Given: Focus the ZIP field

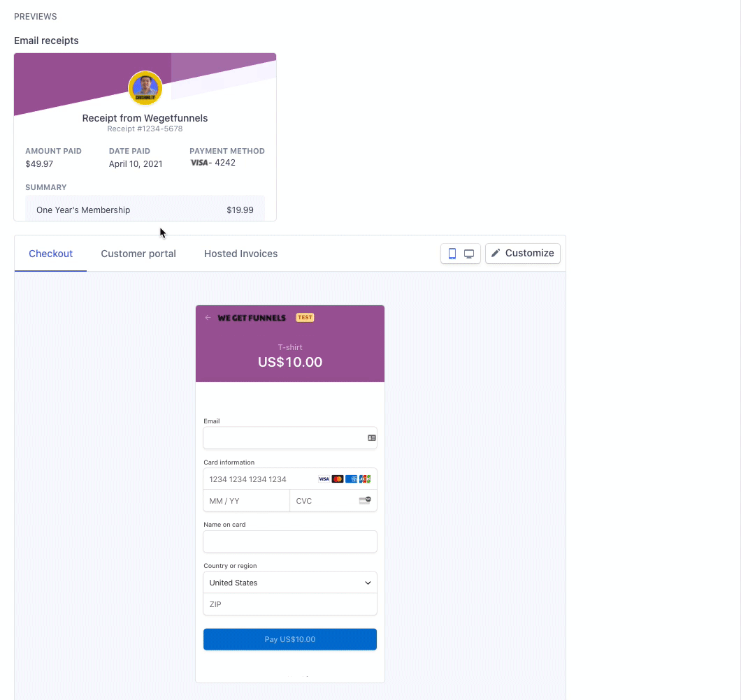Looking at the screenshot, I should tap(290, 604).
